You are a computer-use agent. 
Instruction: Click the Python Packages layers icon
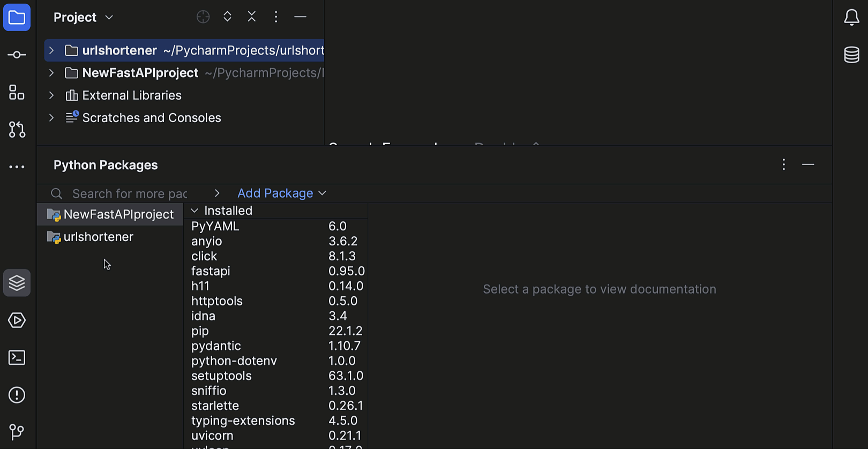coord(17,283)
